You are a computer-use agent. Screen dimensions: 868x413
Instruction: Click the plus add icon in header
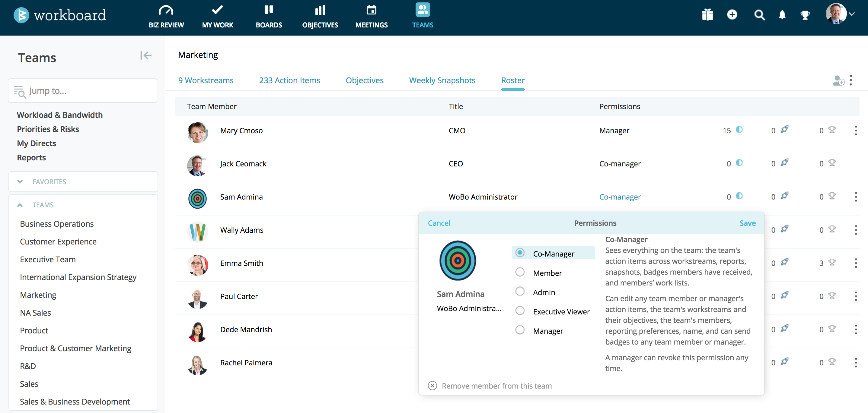tap(732, 15)
